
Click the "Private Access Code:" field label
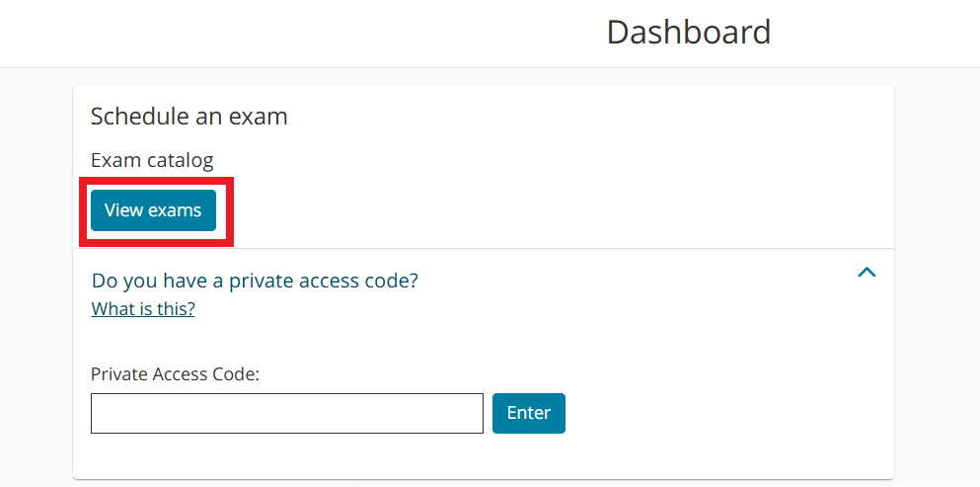coord(175,373)
